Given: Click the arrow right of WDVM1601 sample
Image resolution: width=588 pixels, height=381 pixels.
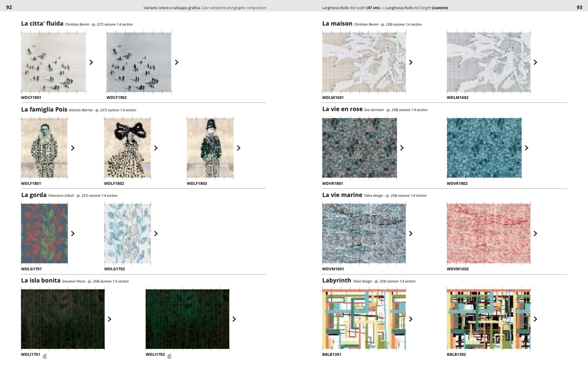Looking at the screenshot, I should click(411, 233).
